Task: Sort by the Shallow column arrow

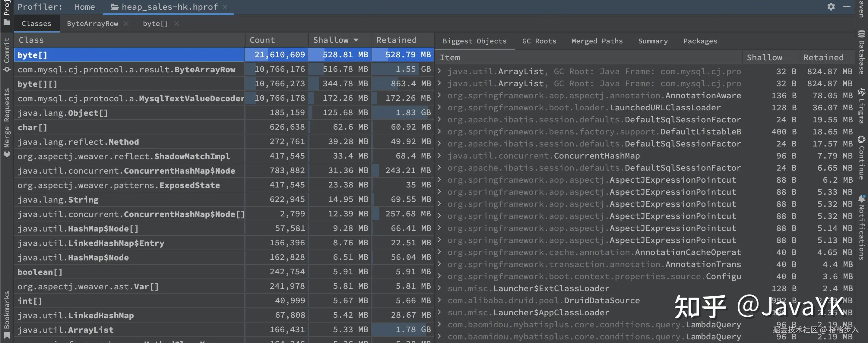Action: tap(356, 40)
